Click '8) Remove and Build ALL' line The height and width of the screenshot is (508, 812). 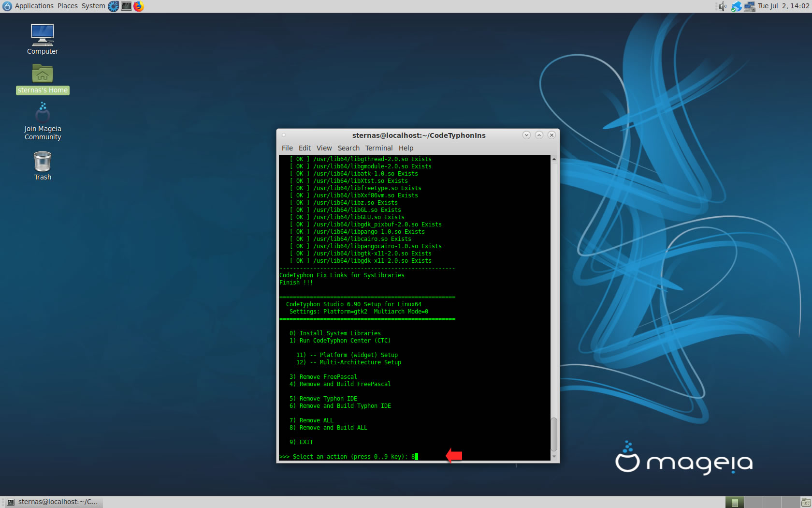tap(328, 428)
